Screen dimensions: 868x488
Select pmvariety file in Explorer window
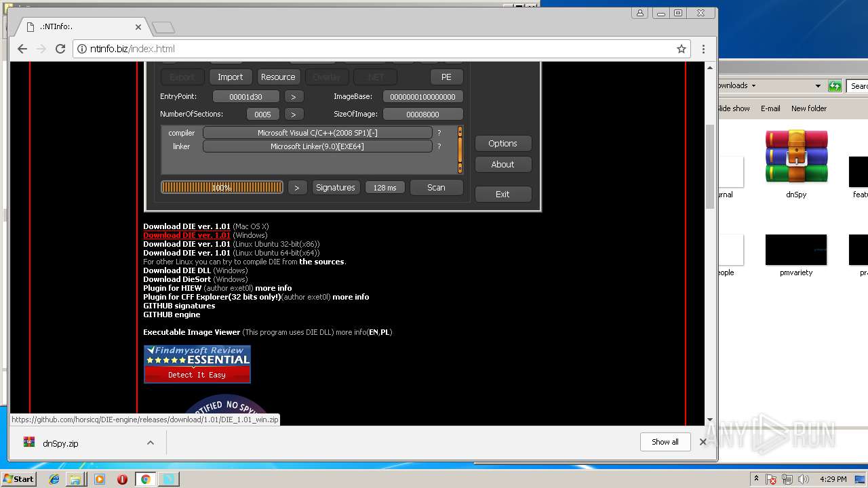796,255
